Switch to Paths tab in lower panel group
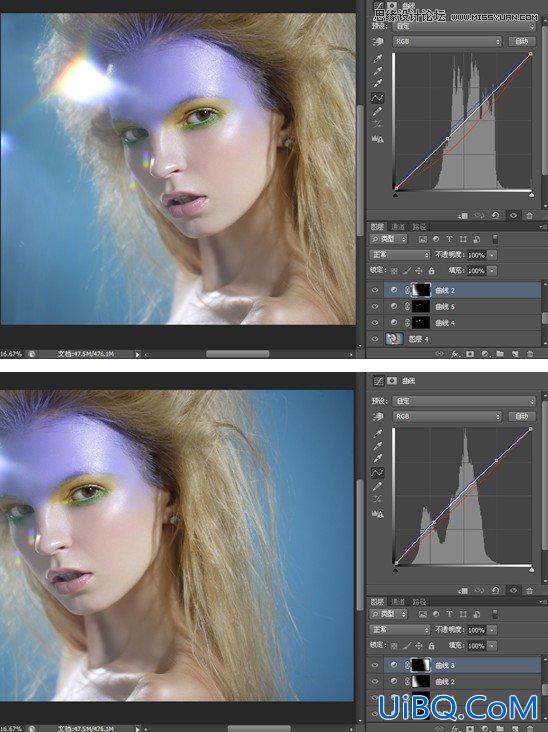Image resolution: width=548 pixels, height=732 pixels. pos(419,602)
